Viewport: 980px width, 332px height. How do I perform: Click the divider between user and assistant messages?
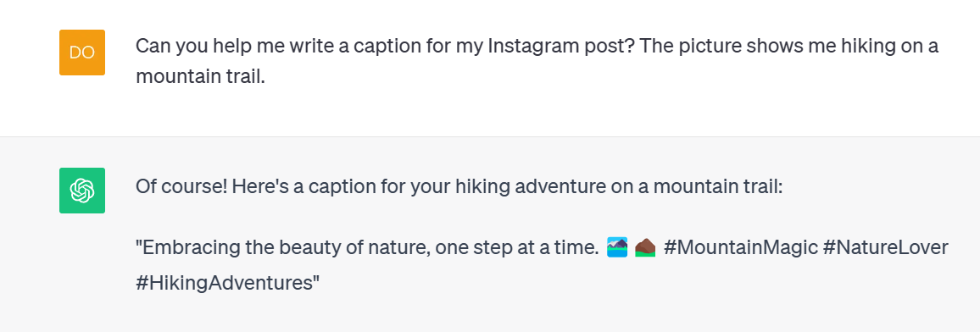coord(490,136)
